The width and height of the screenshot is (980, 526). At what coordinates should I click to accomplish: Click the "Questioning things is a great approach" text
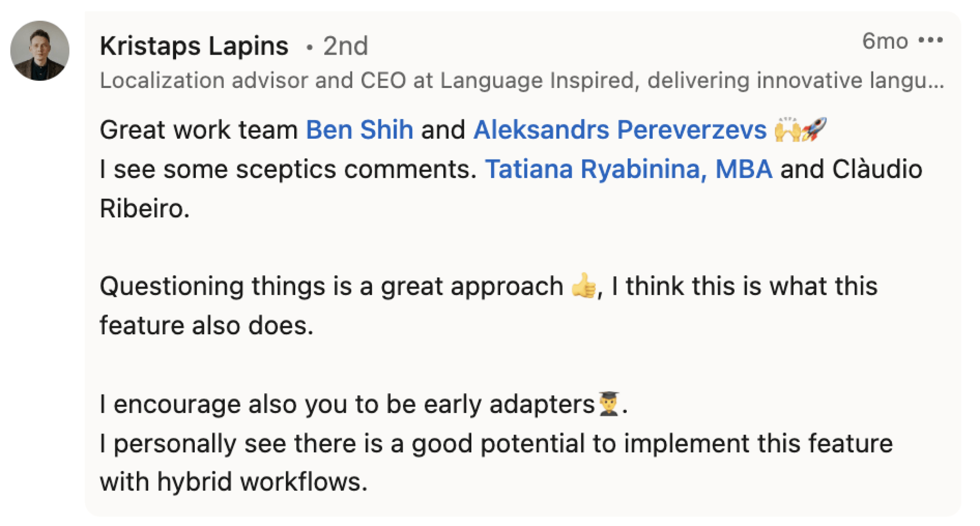pos(331,286)
